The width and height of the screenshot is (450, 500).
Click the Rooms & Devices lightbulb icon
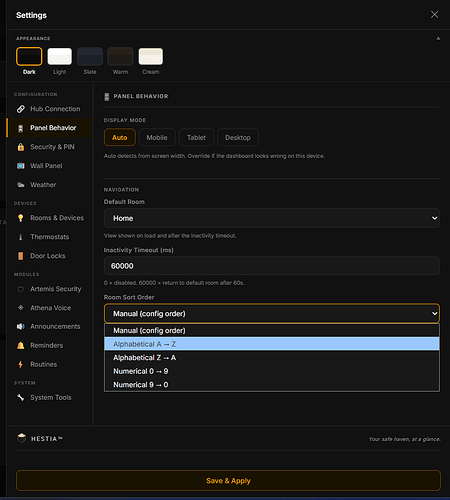click(21, 218)
